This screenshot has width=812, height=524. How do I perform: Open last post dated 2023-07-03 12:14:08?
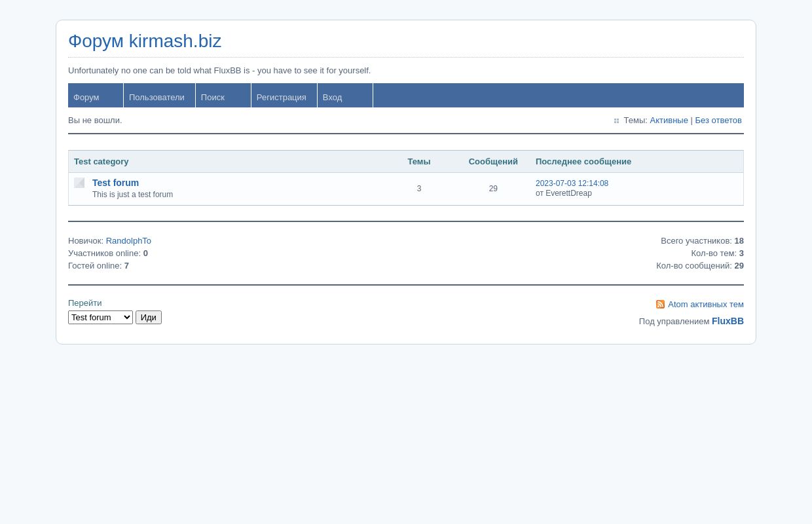point(572,183)
